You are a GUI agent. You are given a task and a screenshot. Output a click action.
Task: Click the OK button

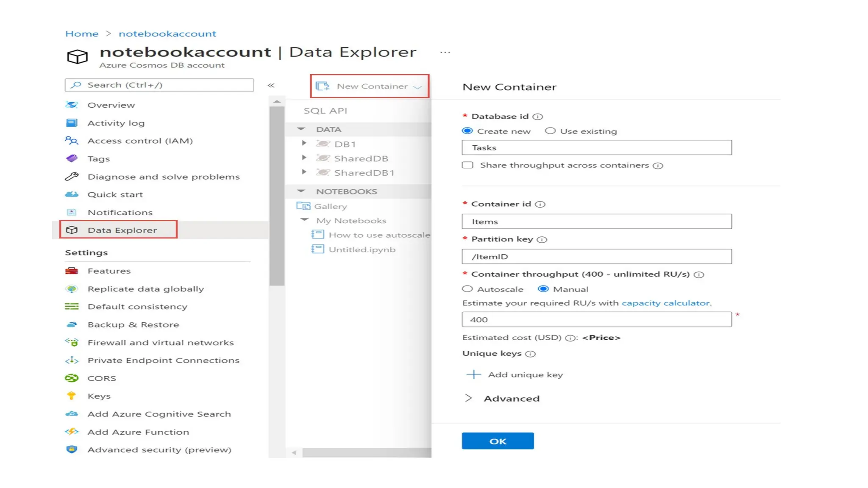(x=498, y=441)
